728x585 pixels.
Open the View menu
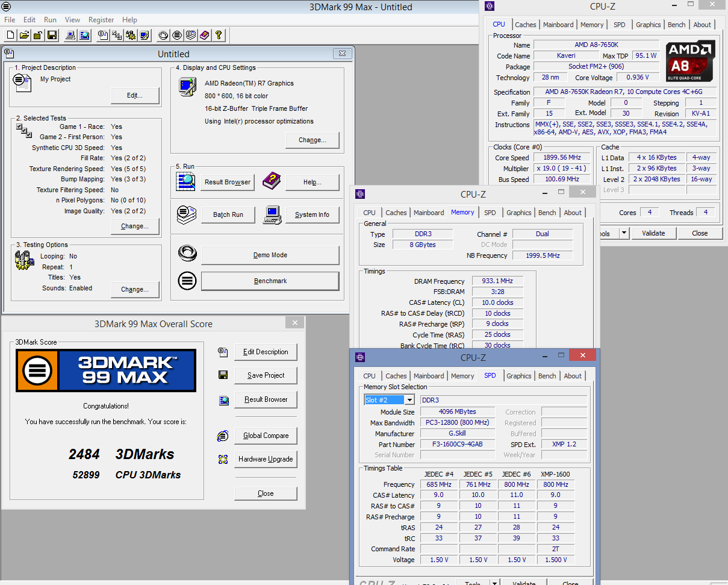tap(72, 20)
